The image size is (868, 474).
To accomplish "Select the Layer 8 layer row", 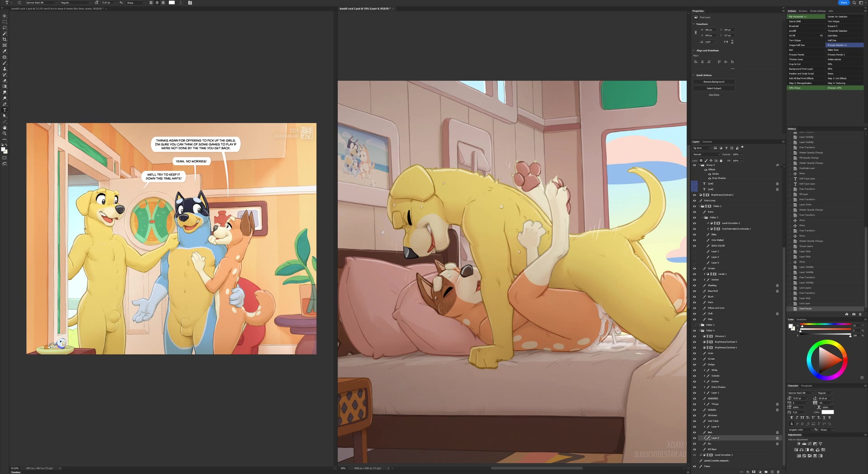I will click(739, 438).
